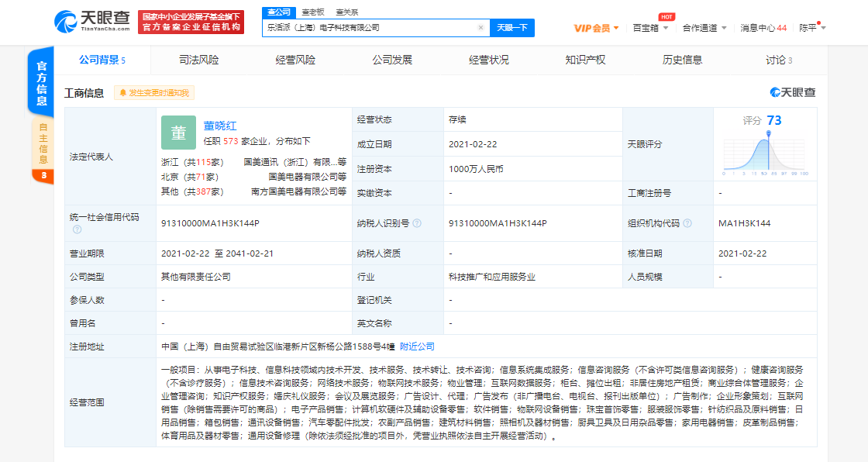Click the help icon beside 纳税人识别号
The height and width of the screenshot is (462, 868).
coord(417,223)
